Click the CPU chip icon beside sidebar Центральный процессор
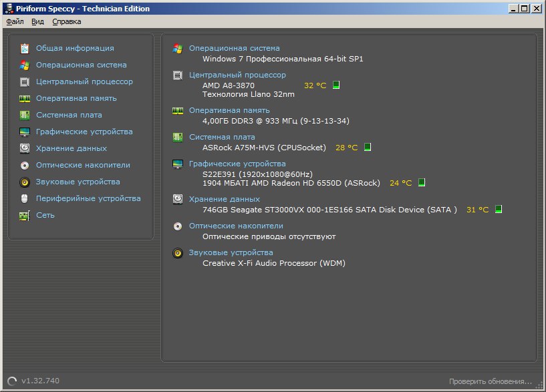Screen dimensions: 546x392 tap(24, 81)
